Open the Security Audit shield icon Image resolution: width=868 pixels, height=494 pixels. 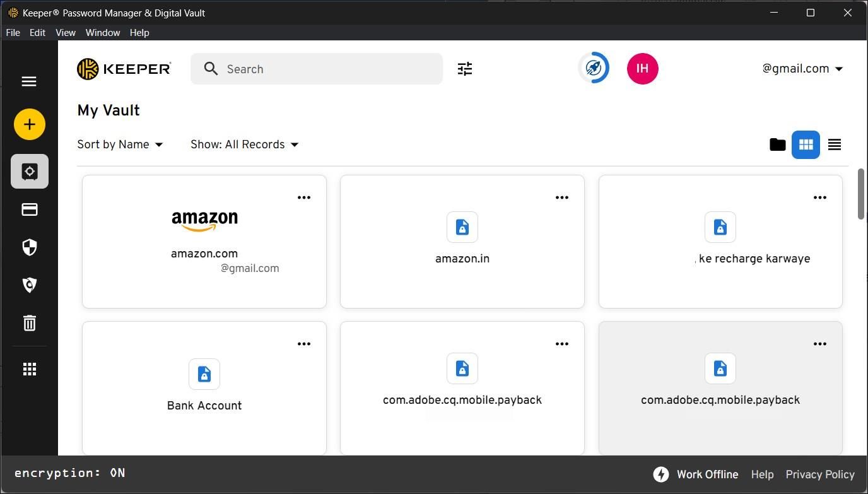pos(30,247)
